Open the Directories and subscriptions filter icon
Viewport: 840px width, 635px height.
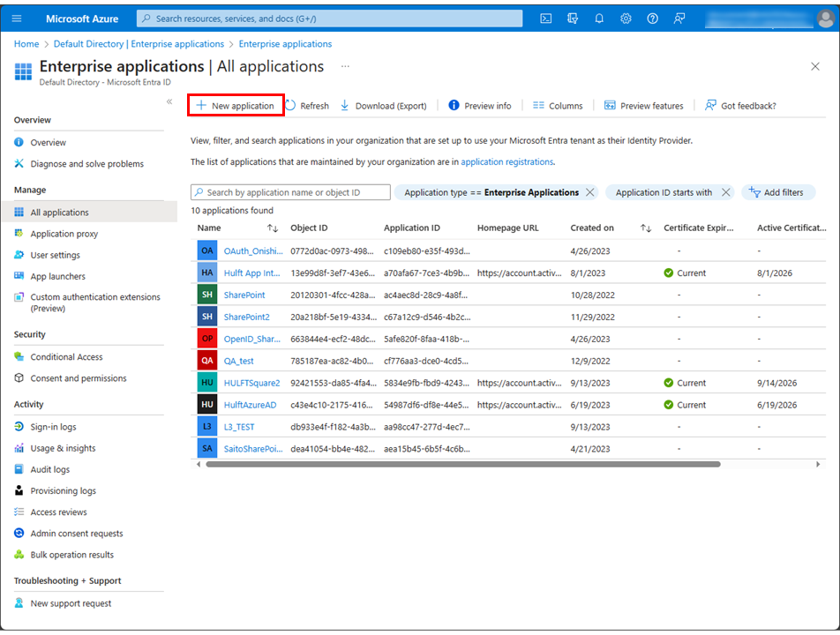pos(573,19)
